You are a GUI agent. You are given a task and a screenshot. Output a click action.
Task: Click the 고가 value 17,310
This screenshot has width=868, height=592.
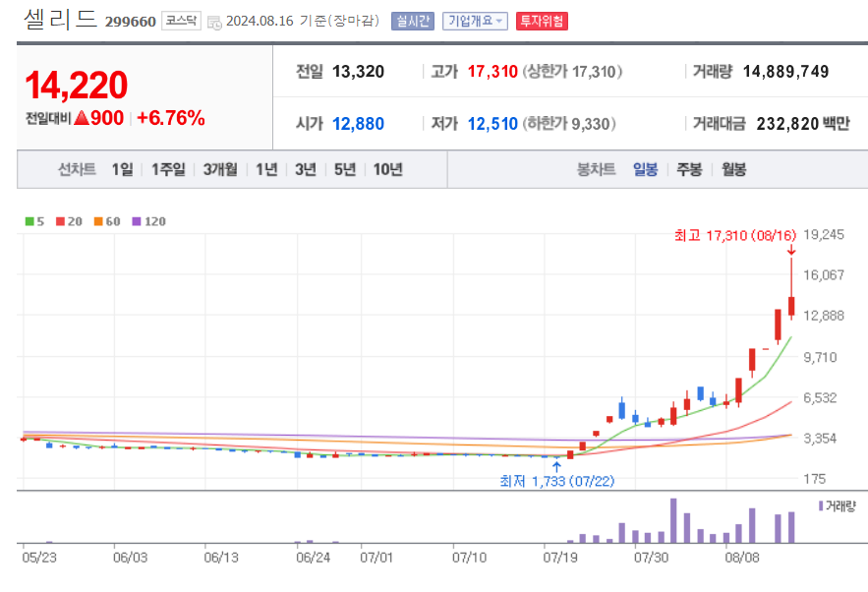(492, 72)
